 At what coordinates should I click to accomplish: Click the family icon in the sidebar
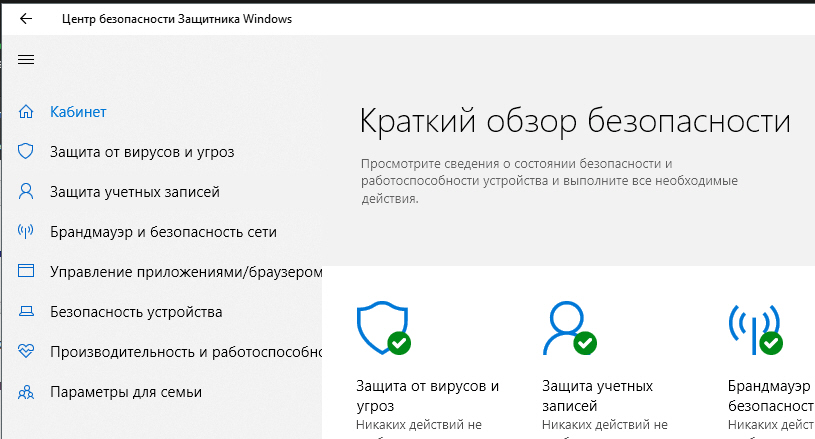pos(26,392)
